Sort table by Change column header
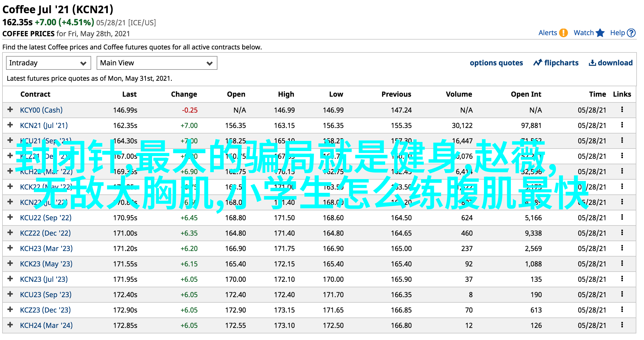Image resolution: width=644 pixels, height=340 pixels. [x=184, y=94]
